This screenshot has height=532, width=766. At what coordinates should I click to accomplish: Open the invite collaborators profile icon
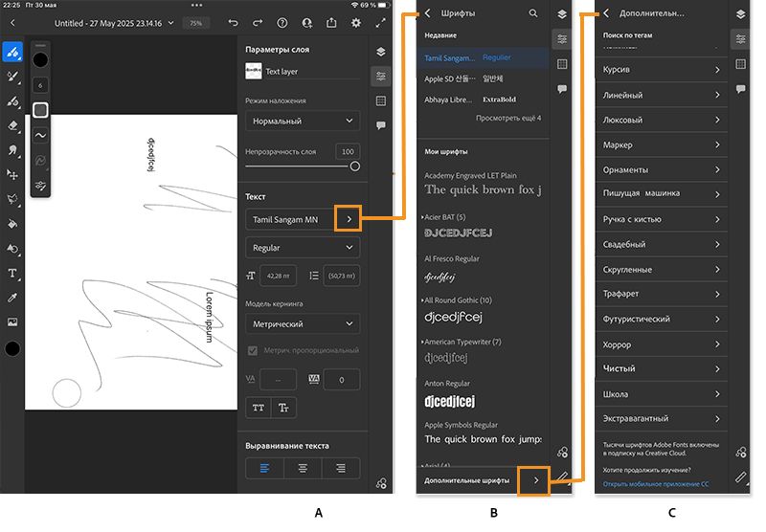[x=306, y=22]
